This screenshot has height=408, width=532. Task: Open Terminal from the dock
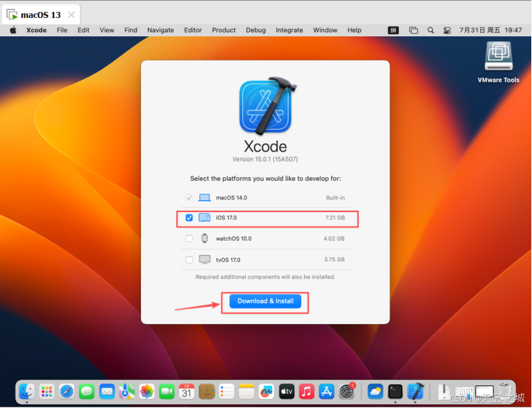tap(395, 392)
